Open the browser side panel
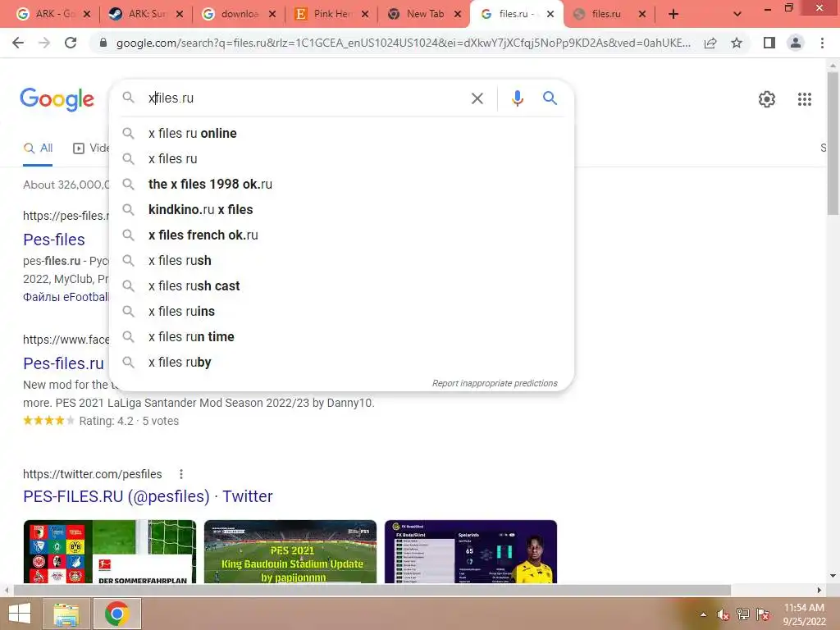 769,43
